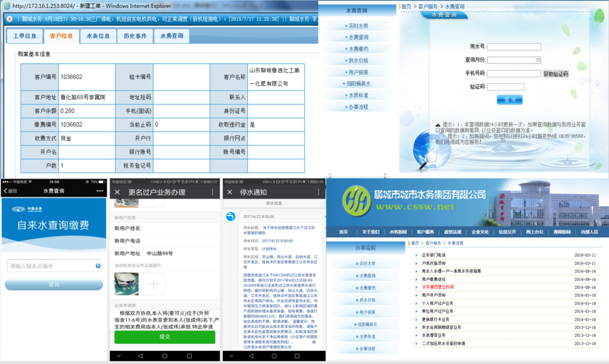Tap the 查询 button on the 自来水查询缴费 screen
Viewport: 609px width, 364px height.
pyautogui.click(x=53, y=285)
